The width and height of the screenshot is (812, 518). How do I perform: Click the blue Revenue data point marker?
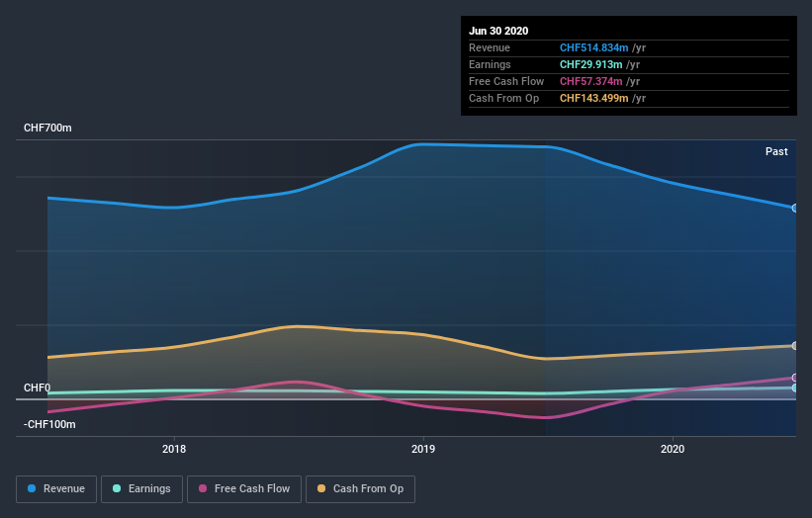coord(795,208)
